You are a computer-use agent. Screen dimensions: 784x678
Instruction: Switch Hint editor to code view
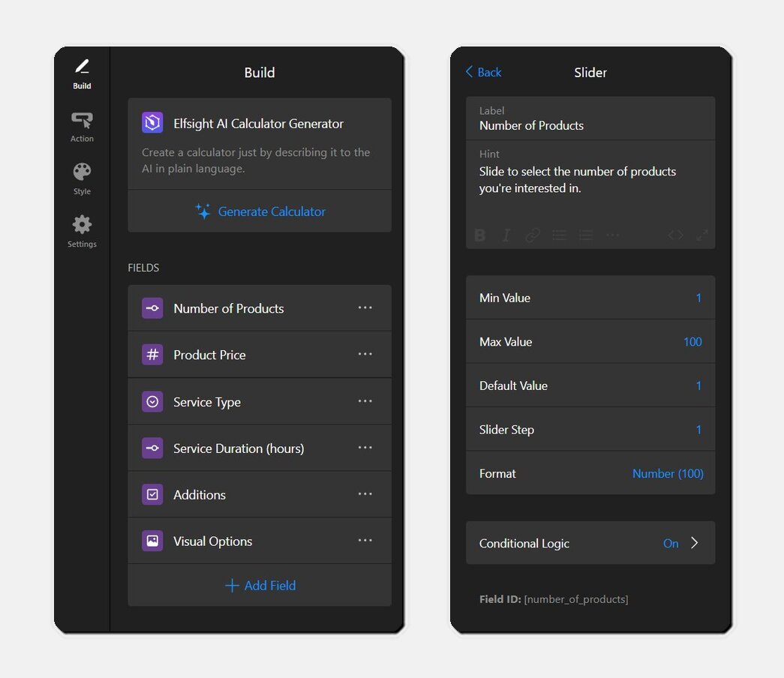(675, 235)
